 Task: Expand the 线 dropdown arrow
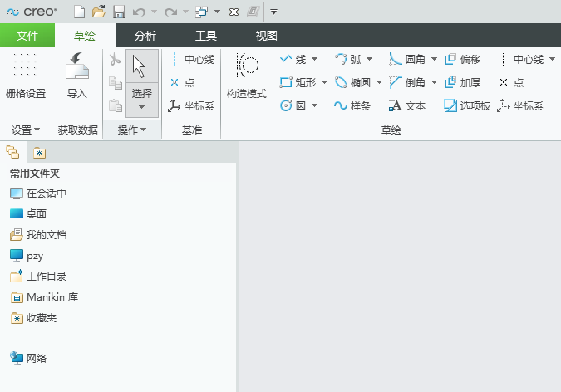(x=314, y=59)
